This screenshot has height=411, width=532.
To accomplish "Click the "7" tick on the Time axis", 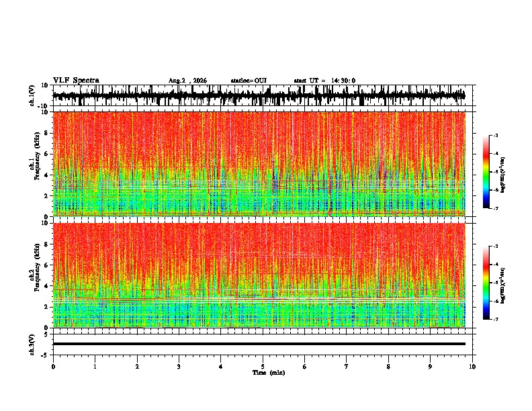I will (347, 367).
